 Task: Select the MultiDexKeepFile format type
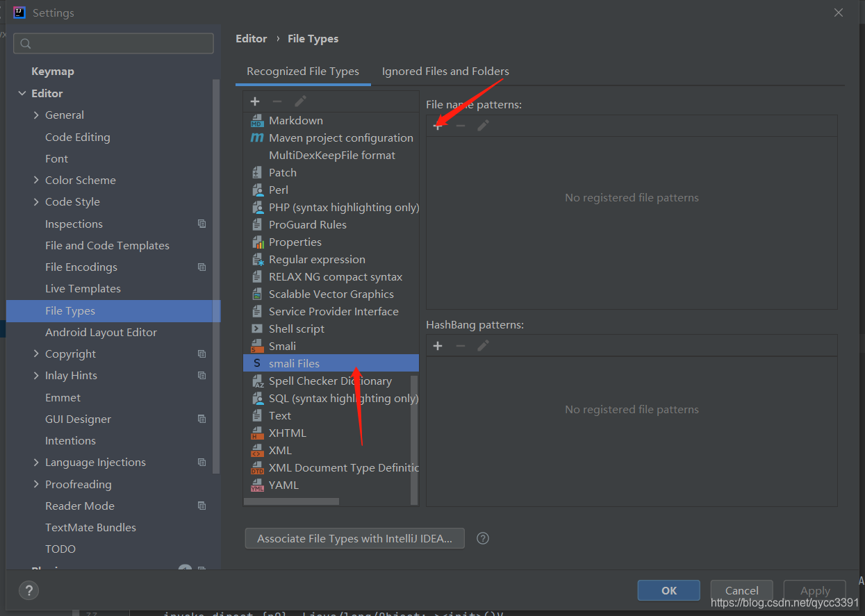click(x=331, y=156)
